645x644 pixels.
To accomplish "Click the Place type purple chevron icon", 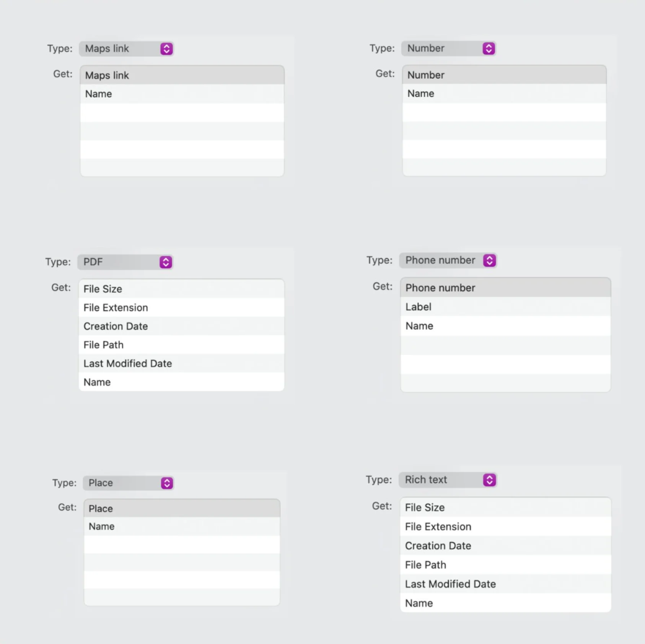I will [167, 483].
